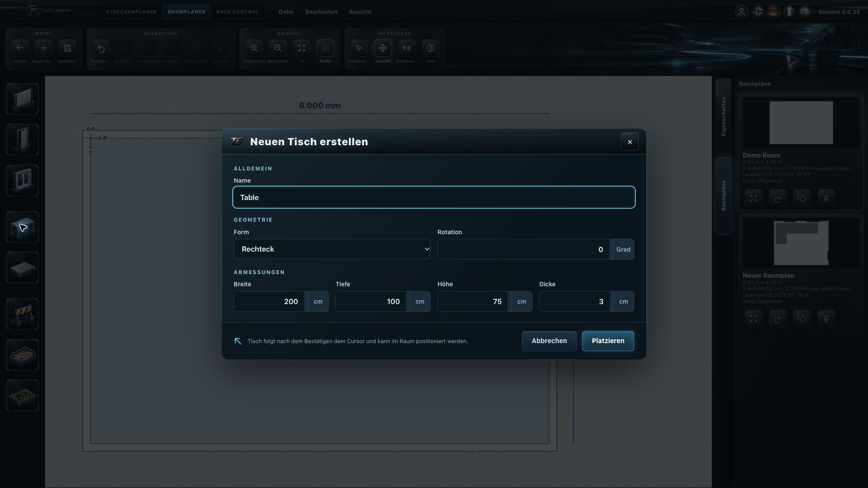Click the Zurück back arrow icon
868x488 pixels.
tap(20, 48)
